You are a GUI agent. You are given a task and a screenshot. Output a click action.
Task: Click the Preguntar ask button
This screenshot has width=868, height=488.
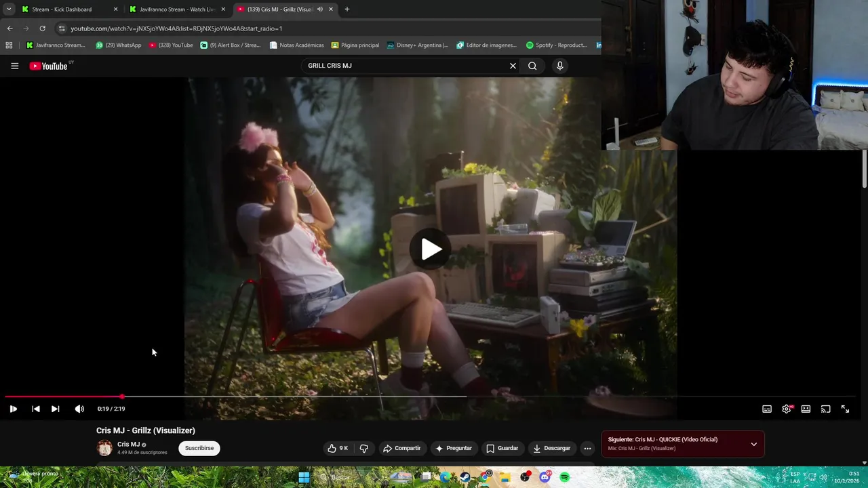tap(454, 448)
